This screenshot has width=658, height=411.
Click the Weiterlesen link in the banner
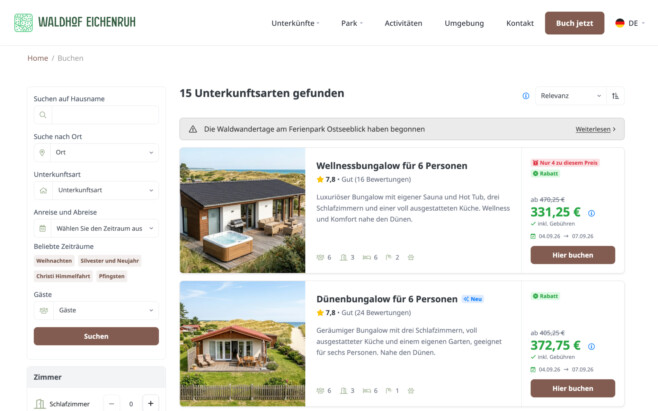595,129
